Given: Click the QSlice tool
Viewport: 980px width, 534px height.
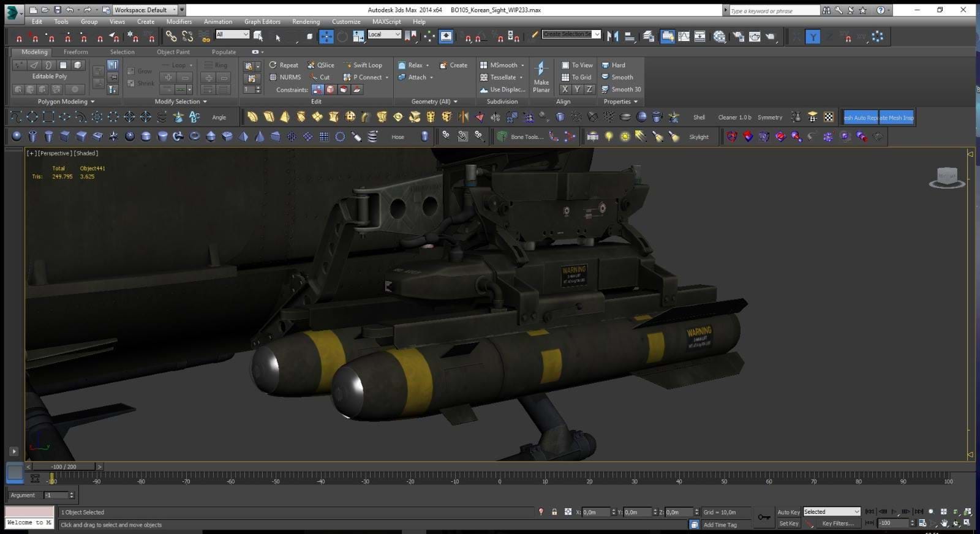Looking at the screenshot, I should click(x=320, y=65).
